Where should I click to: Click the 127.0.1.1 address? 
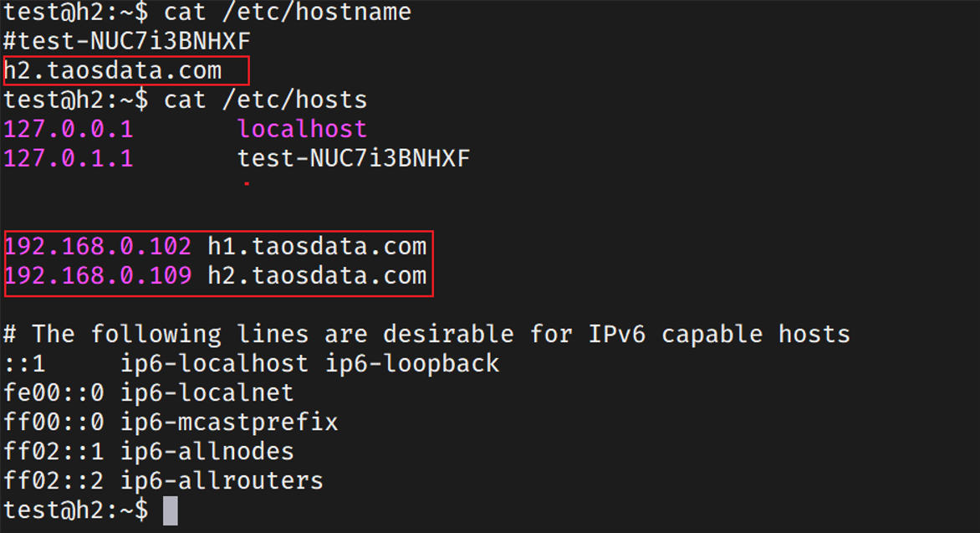coord(68,159)
